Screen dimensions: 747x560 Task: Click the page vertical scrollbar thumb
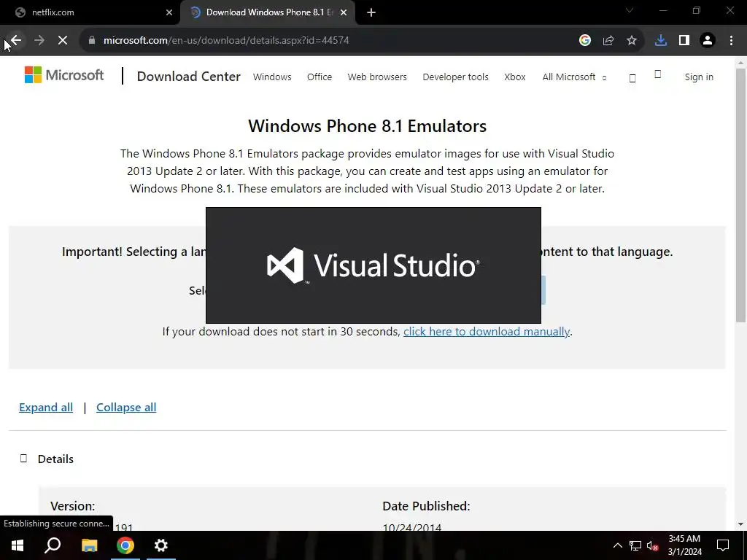(x=740, y=195)
